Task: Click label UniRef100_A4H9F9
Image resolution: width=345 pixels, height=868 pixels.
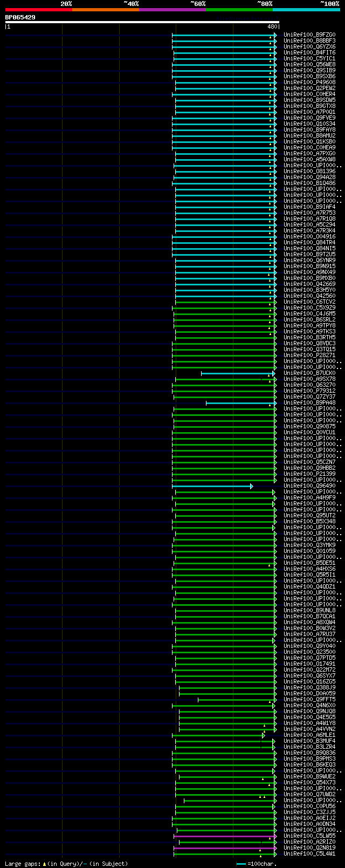Action: click(x=309, y=498)
